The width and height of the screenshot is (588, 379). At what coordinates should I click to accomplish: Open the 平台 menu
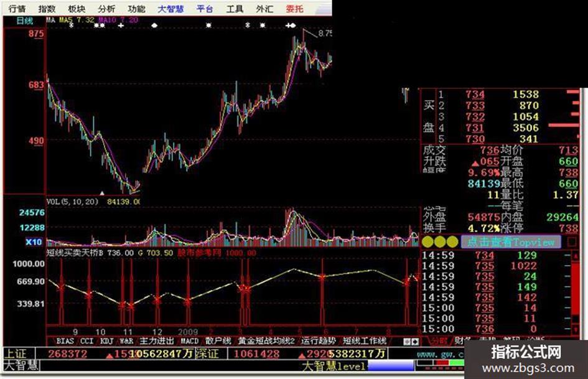click(x=205, y=8)
